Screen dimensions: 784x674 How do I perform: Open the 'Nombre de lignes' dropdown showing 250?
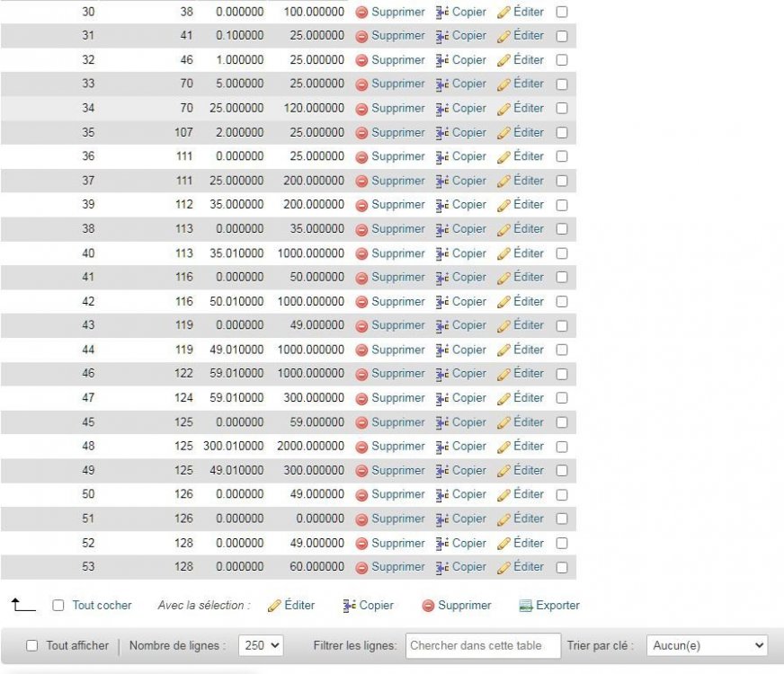pyautogui.click(x=260, y=645)
